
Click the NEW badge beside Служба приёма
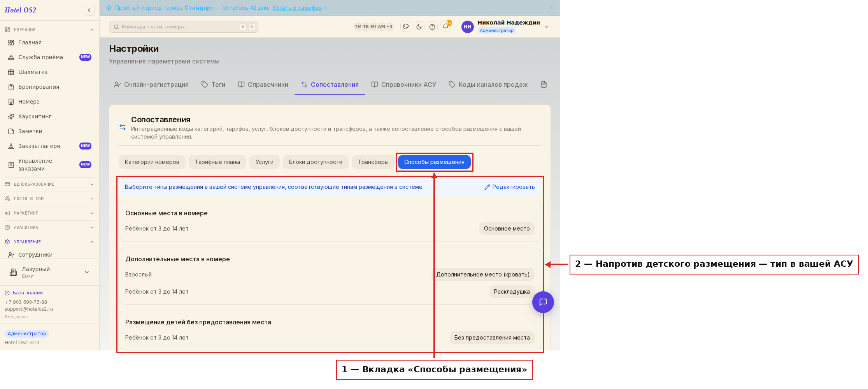click(x=85, y=57)
